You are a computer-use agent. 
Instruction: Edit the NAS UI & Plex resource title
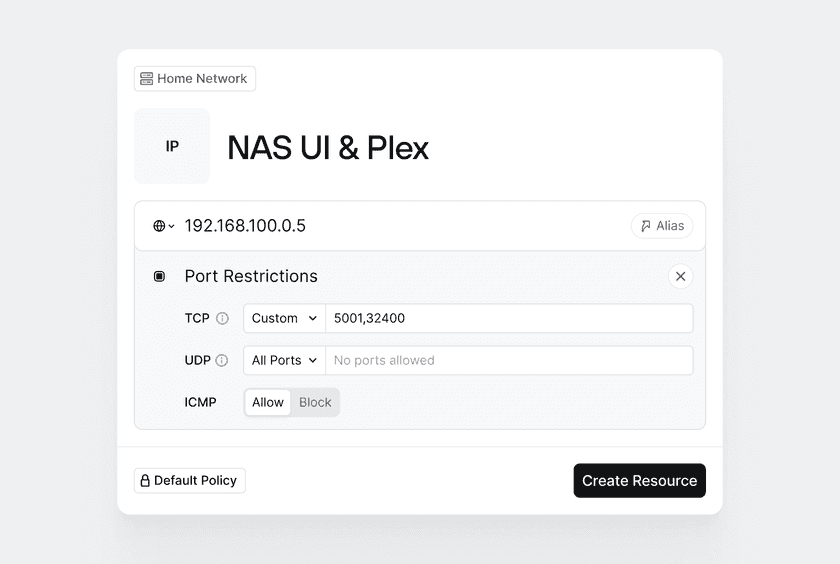[328, 148]
